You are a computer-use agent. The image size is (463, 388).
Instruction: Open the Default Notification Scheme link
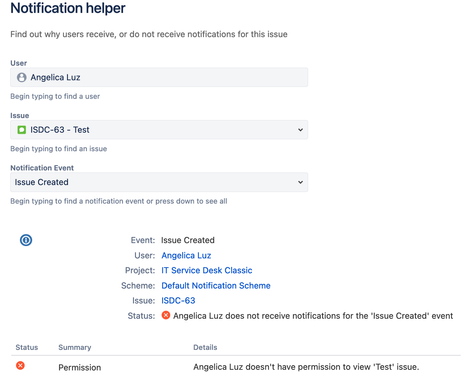click(x=216, y=286)
